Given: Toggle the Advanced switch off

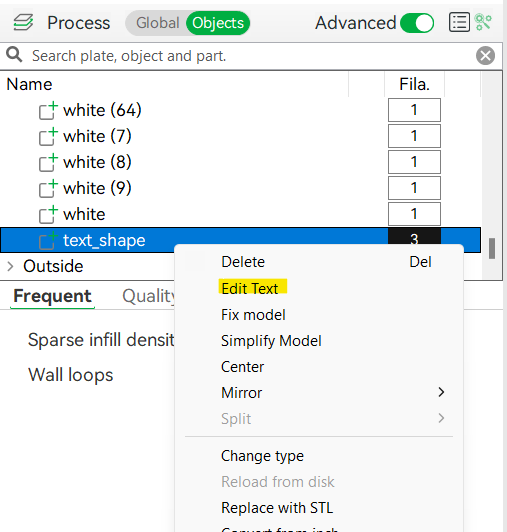Looking at the screenshot, I should pos(417,23).
